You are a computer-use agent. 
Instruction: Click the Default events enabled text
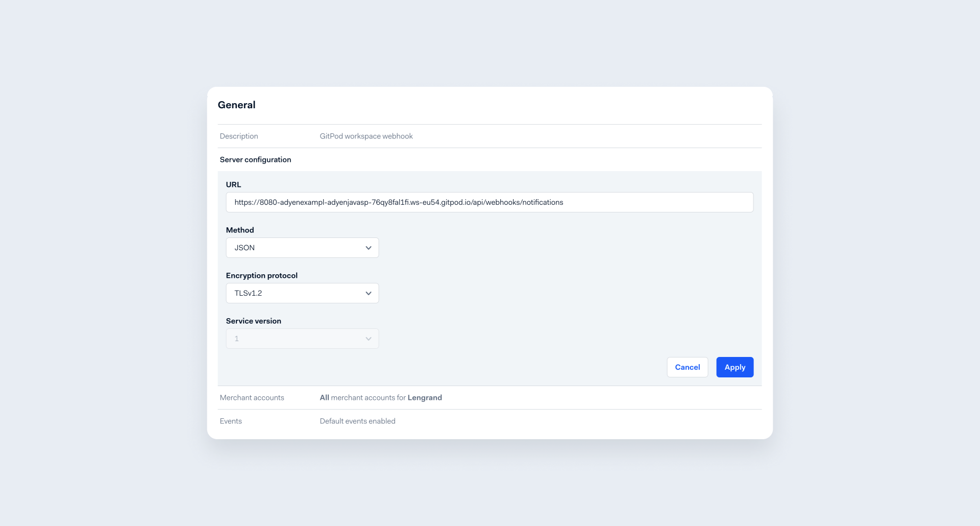click(357, 421)
